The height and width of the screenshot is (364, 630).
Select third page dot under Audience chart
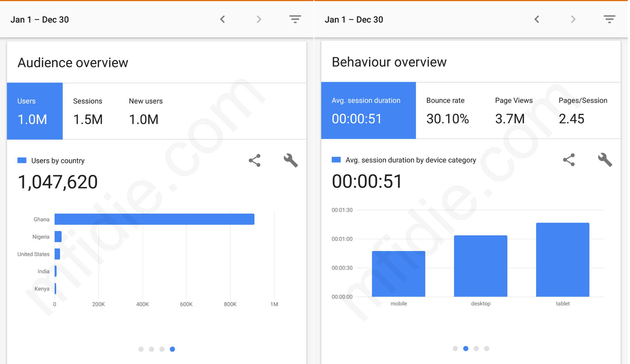pos(162,349)
